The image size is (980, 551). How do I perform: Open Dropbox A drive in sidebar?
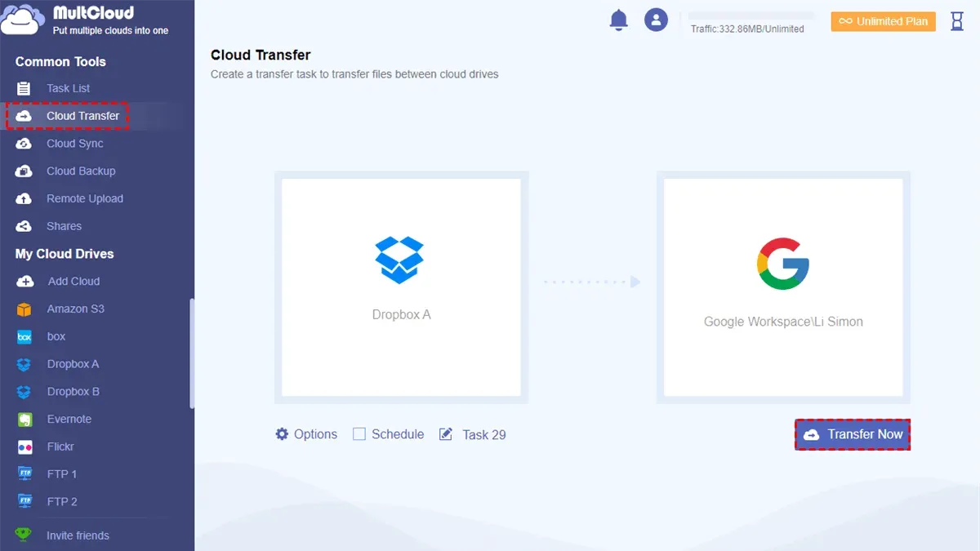point(73,364)
